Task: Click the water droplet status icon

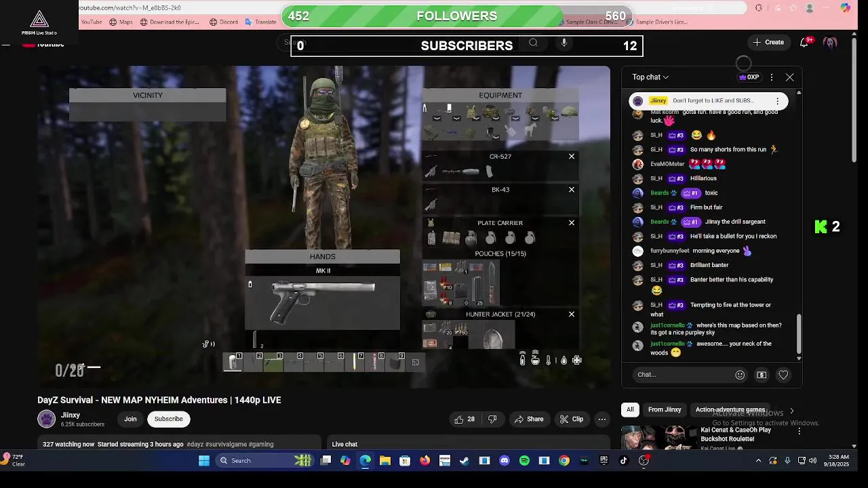Action: tap(564, 361)
